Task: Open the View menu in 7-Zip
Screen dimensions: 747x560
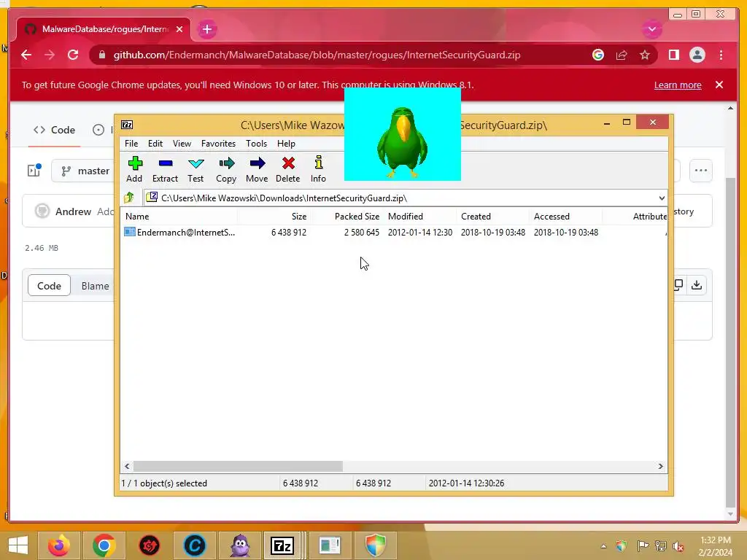Action: (182, 144)
